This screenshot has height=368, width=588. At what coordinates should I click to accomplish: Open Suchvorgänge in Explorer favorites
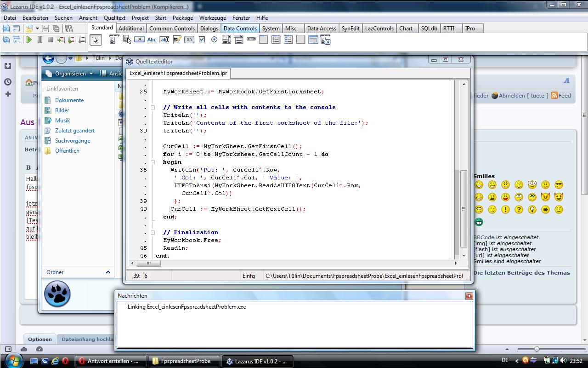point(73,141)
